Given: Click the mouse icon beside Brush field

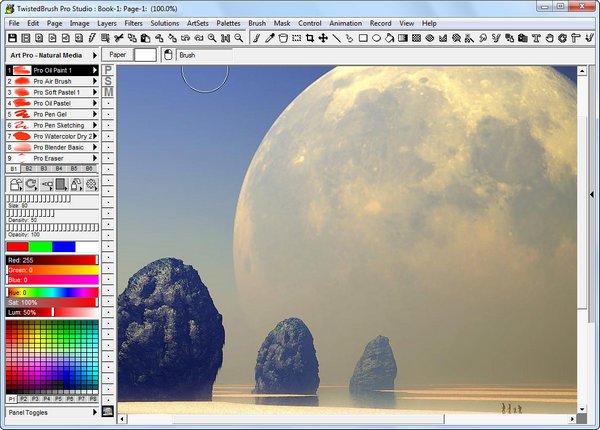Looking at the screenshot, I should 168,55.
